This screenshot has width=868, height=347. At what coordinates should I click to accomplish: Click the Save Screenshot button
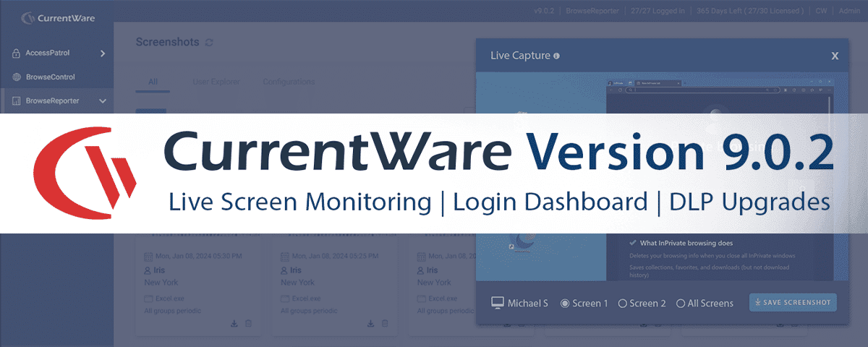pyautogui.click(x=793, y=302)
